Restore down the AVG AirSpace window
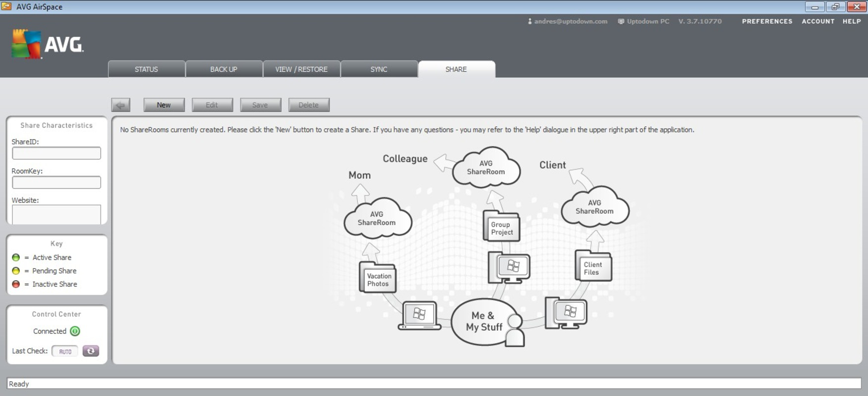The height and width of the screenshot is (396, 868). coord(835,6)
